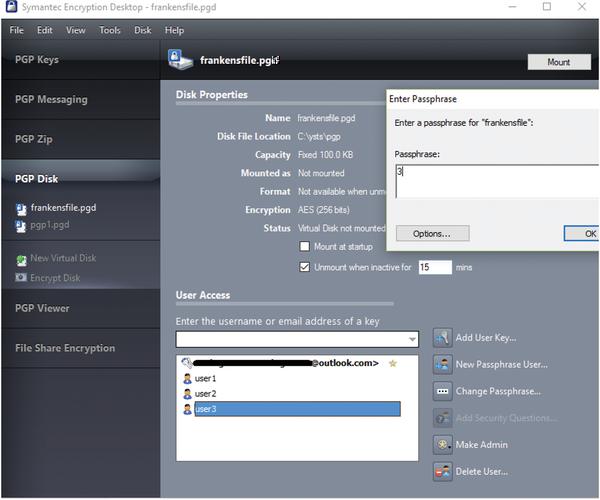Click the Make Admin link

click(x=481, y=445)
